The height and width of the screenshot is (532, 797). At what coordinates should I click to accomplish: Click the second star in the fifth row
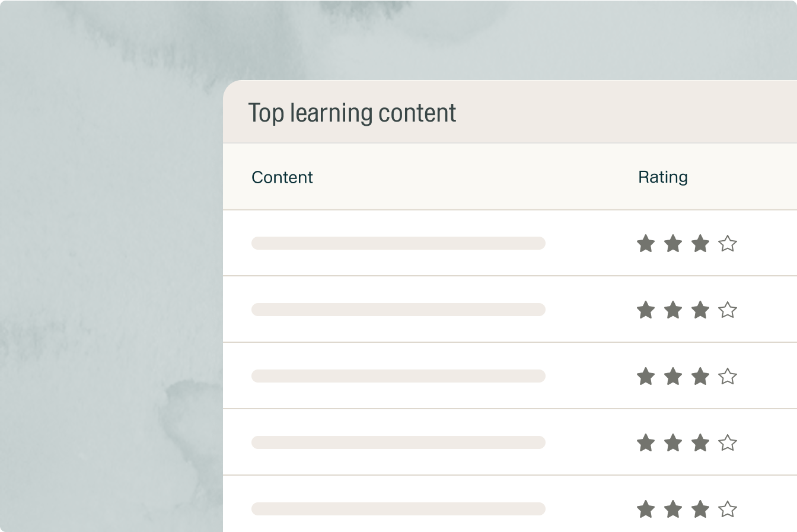click(673, 509)
